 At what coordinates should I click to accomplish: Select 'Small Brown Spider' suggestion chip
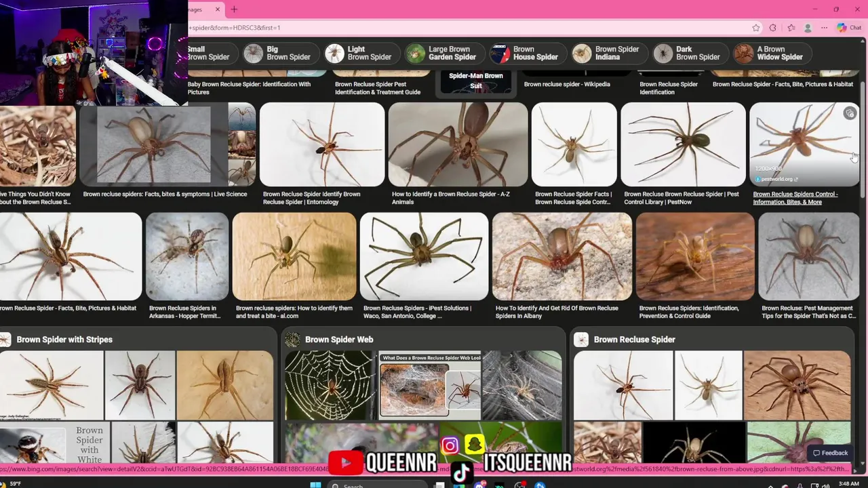coord(213,53)
